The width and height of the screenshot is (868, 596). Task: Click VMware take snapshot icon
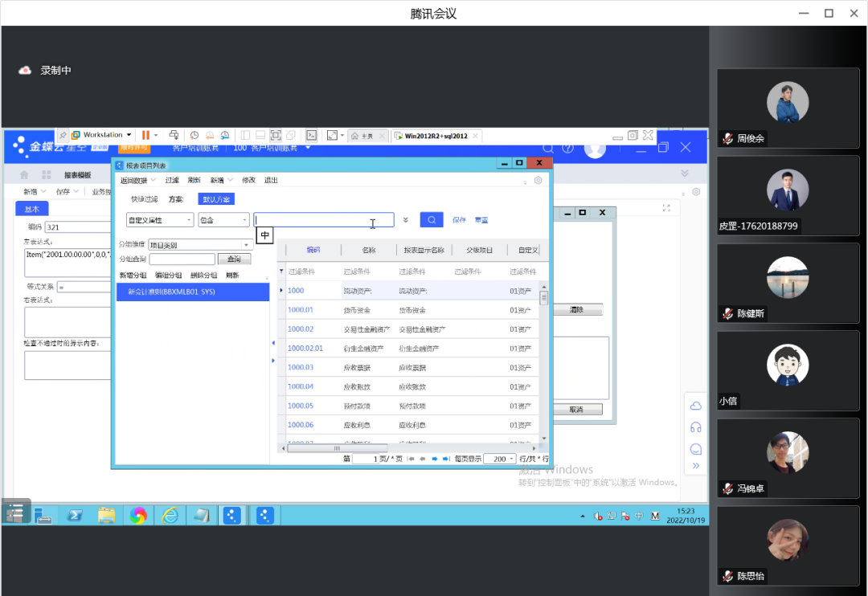194,135
